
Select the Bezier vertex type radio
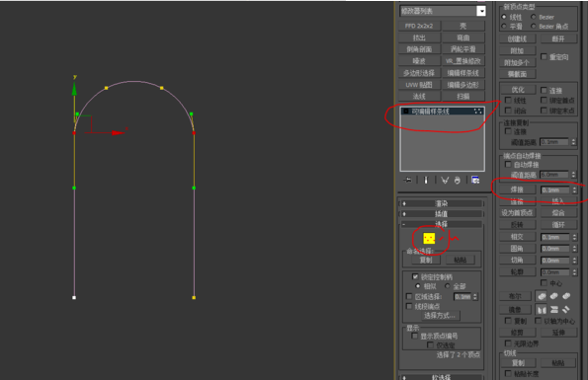pyautogui.click(x=534, y=17)
